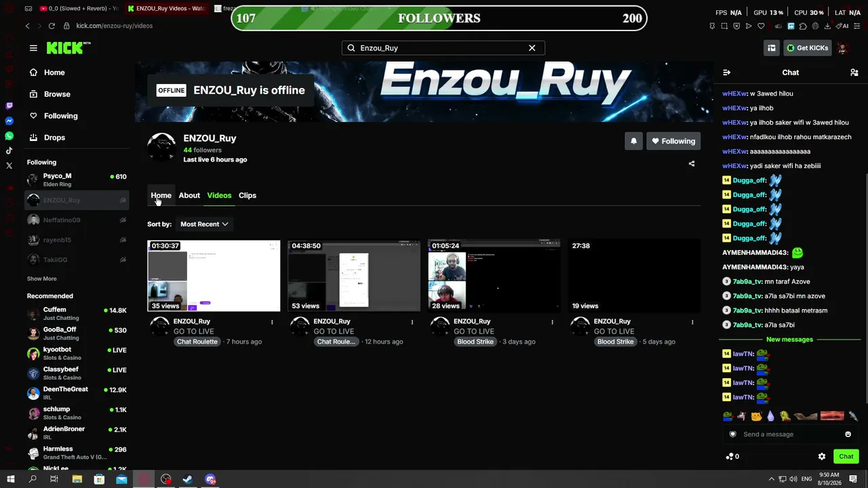Open the emoji picker in the chat input
Image resolution: width=868 pixels, height=488 pixels.
[x=848, y=434]
